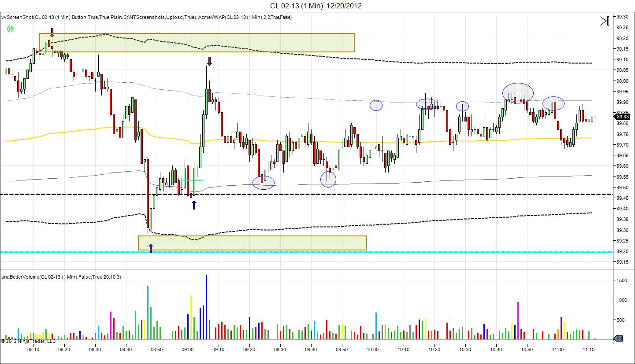This screenshot has width=635, height=364.
Task: Click the © 2012 NinjaTrader, LLC text
Action: (29, 341)
